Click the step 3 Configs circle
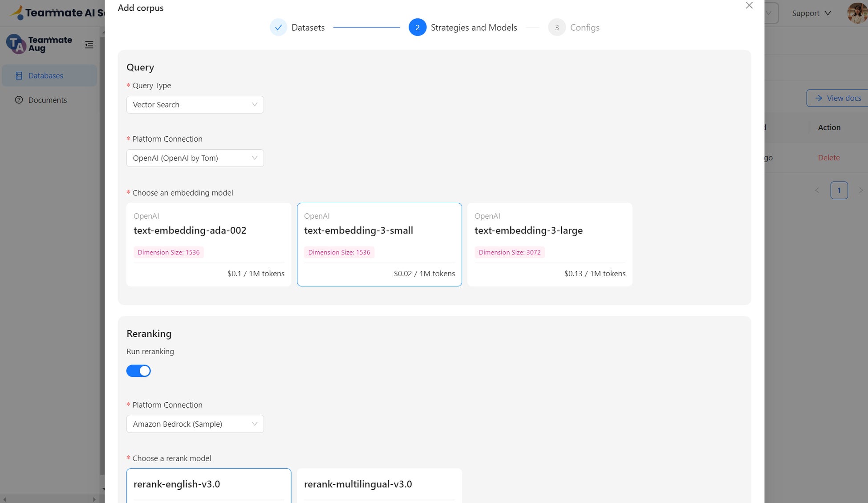Image resolution: width=868 pixels, height=503 pixels. [556, 27]
